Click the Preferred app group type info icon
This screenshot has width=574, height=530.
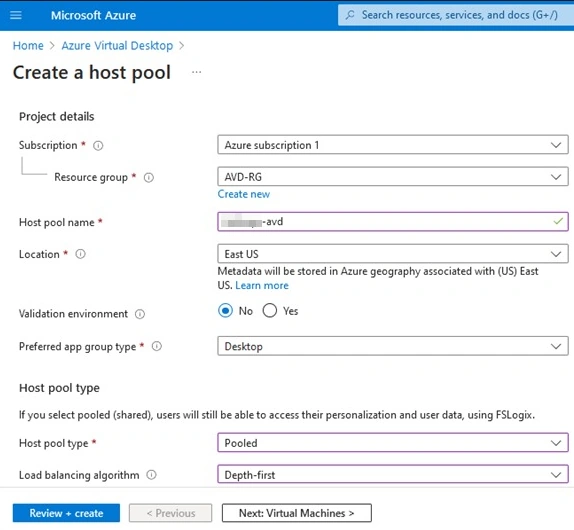pyautogui.click(x=157, y=346)
